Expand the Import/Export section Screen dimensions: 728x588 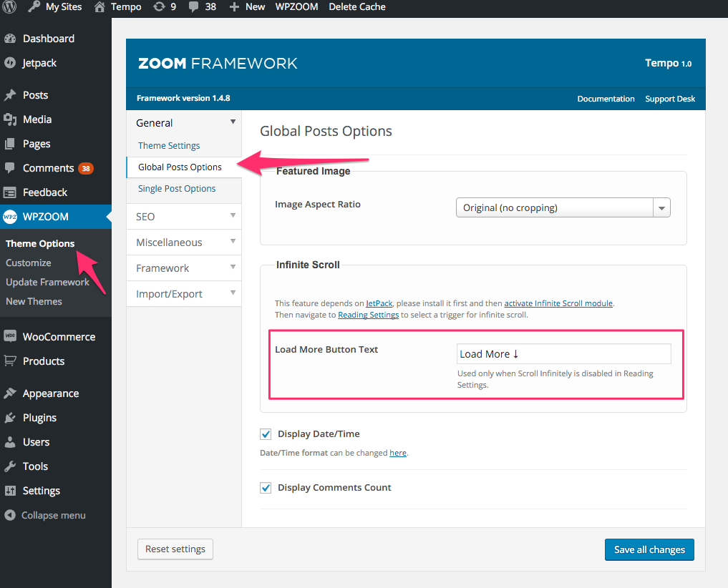tap(184, 294)
